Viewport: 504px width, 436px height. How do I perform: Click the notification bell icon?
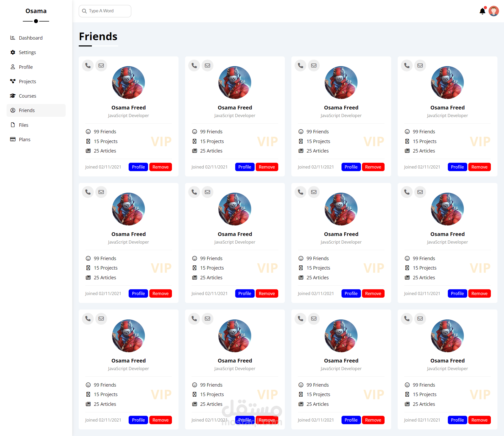482,11
